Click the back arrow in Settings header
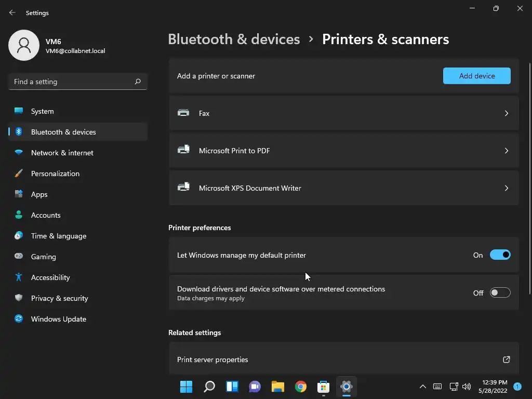This screenshot has height=399, width=532. [12, 12]
